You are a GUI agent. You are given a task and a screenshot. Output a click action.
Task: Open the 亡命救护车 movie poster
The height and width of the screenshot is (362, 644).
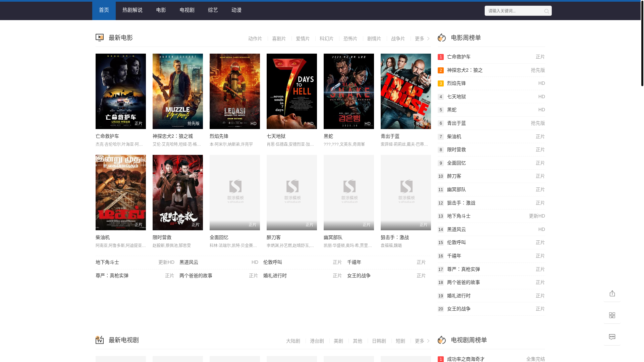tap(121, 91)
